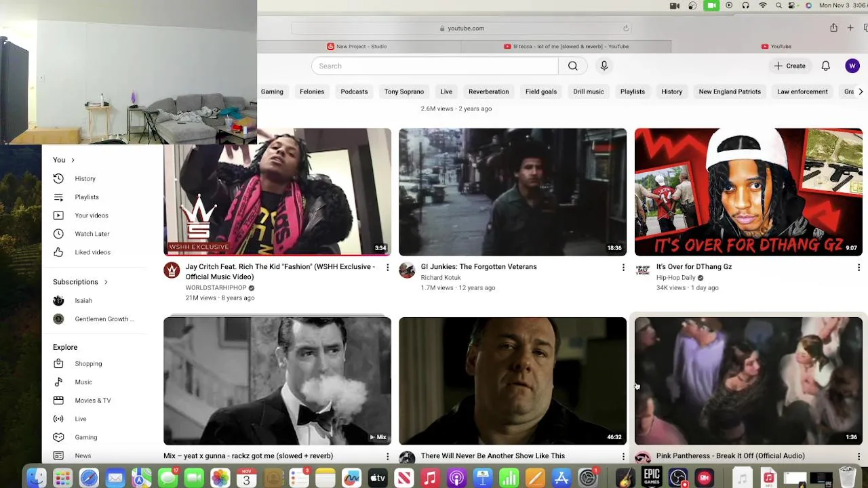The width and height of the screenshot is (868, 488).
Task: Open Richard Kotuk channel link
Action: (x=441, y=277)
